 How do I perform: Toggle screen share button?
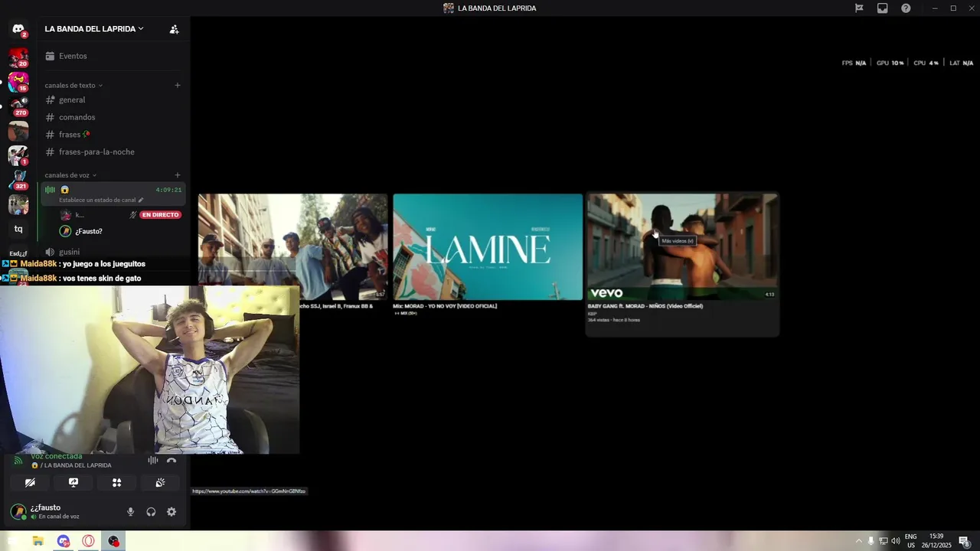tap(73, 483)
